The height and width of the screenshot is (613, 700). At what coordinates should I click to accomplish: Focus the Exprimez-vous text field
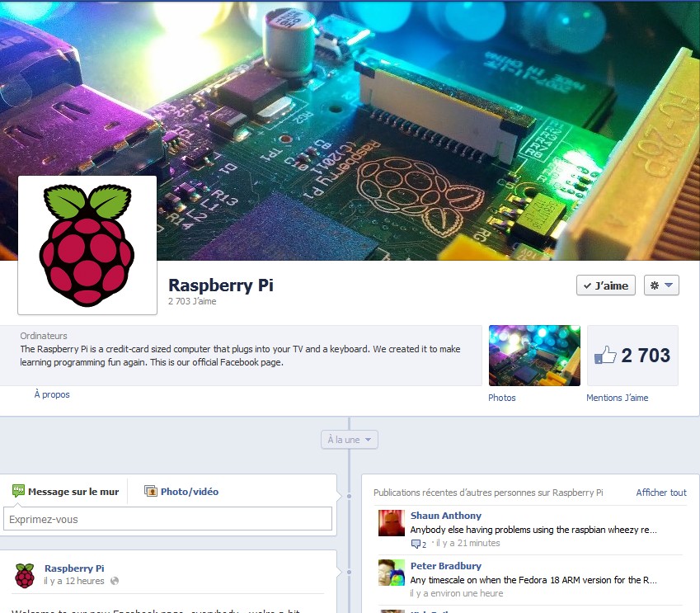pyautogui.click(x=167, y=519)
